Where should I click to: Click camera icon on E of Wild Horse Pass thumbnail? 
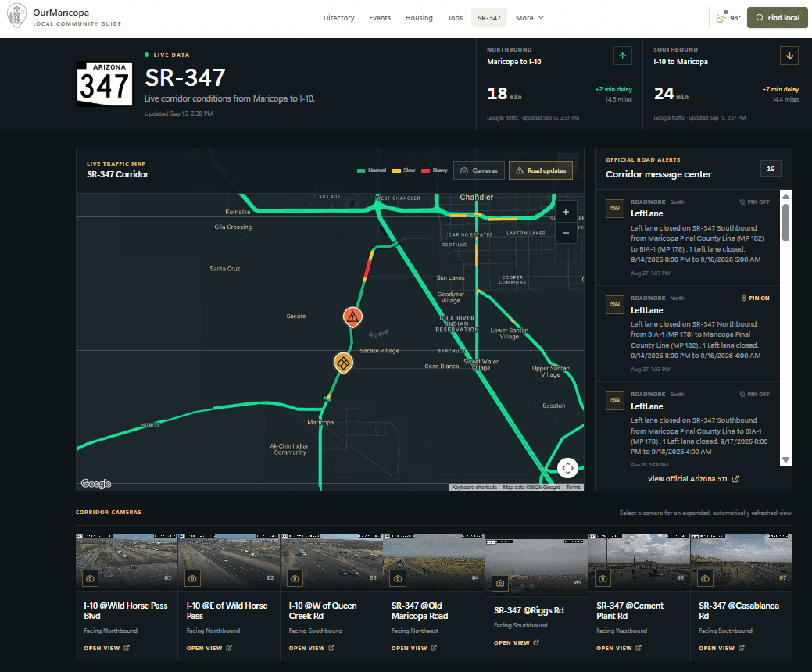192,578
